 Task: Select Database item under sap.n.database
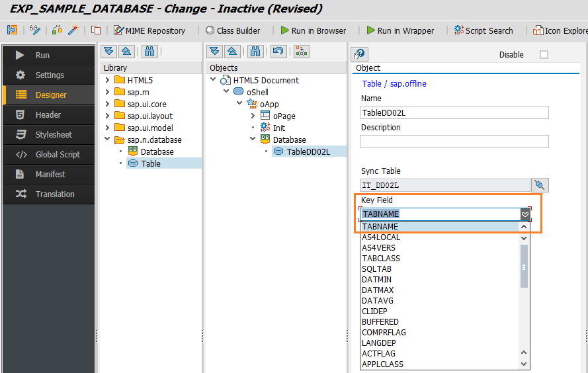point(157,152)
